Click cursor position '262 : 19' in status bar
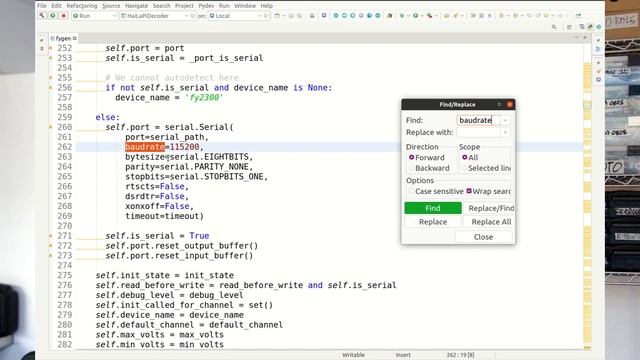 tap(460, 355)
